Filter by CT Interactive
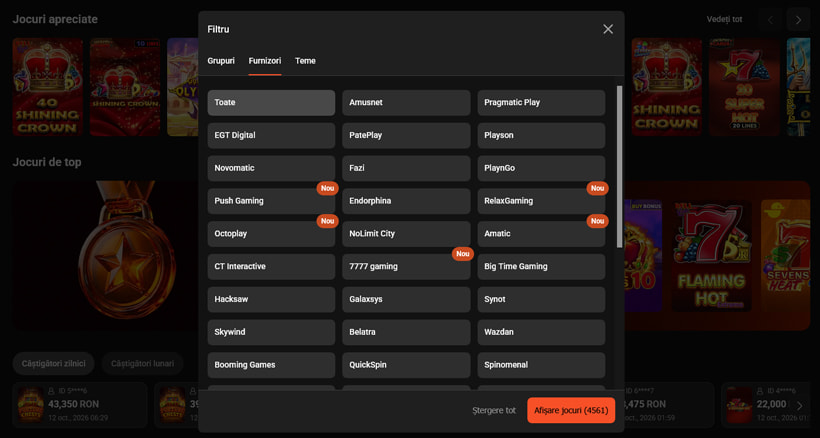 point(271,267)
